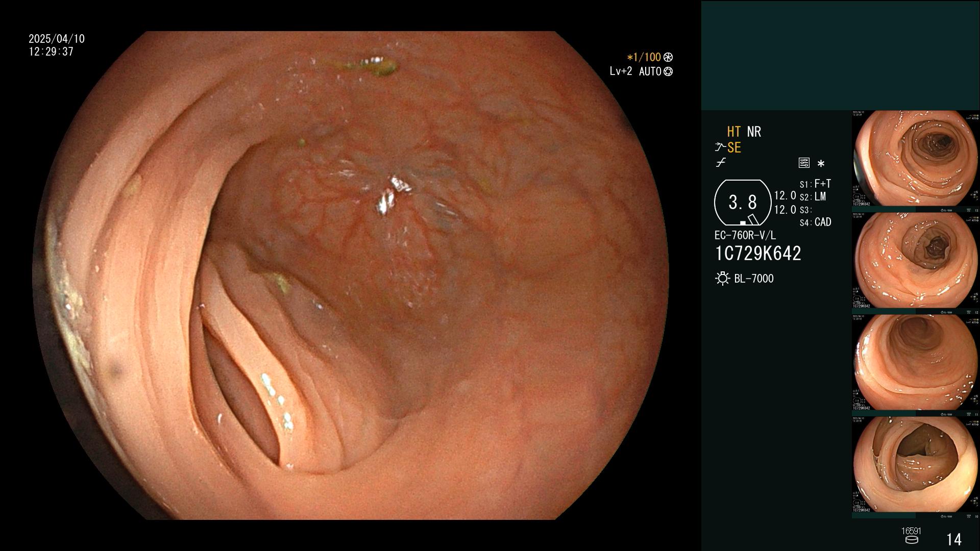This screenshot has width=980, height=551.
Task: Click the main live endoscopy image
Action: [351, 275]
